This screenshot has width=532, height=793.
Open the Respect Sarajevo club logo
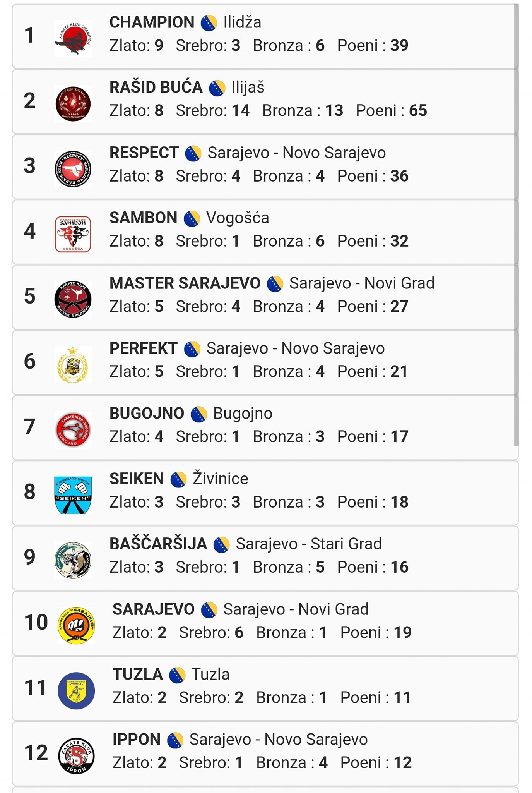click(73, 169)
